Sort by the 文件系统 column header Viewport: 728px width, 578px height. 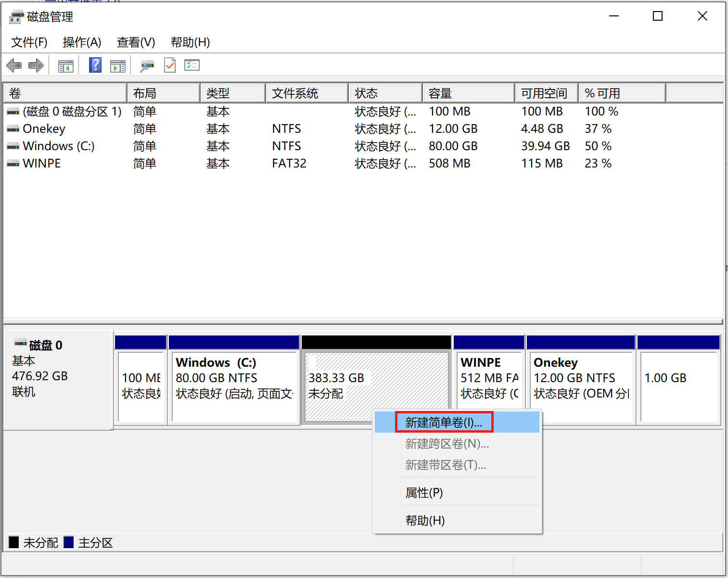point(306,93)
